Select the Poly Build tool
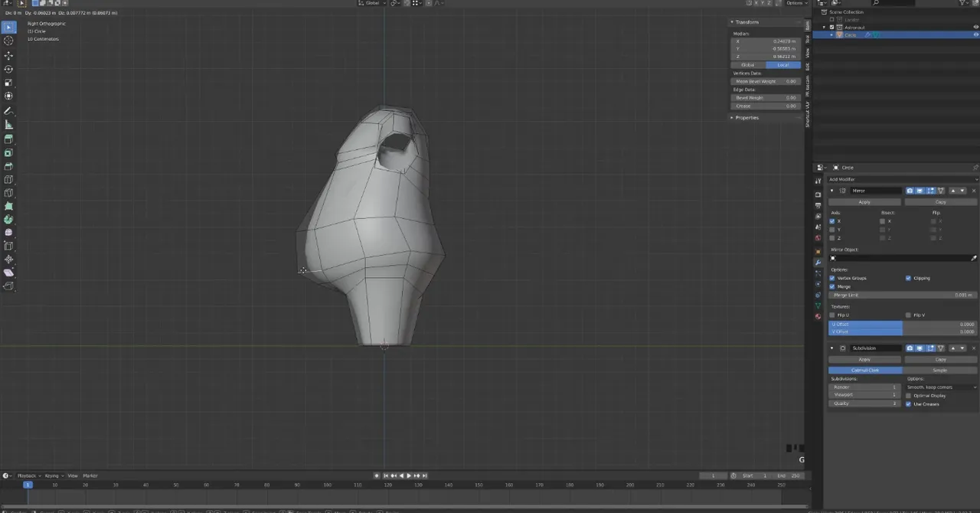 click(8, 206)
